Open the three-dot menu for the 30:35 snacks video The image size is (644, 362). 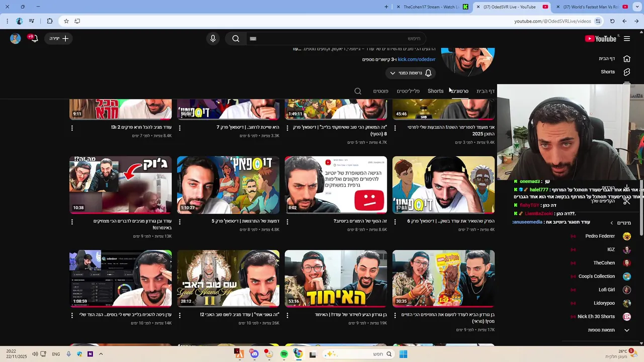(x=395, y=315)
